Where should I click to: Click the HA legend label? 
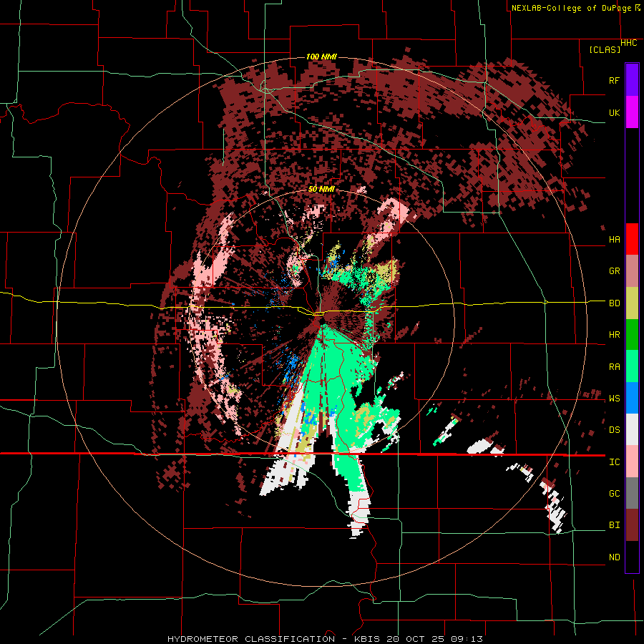tap(615, 240)
